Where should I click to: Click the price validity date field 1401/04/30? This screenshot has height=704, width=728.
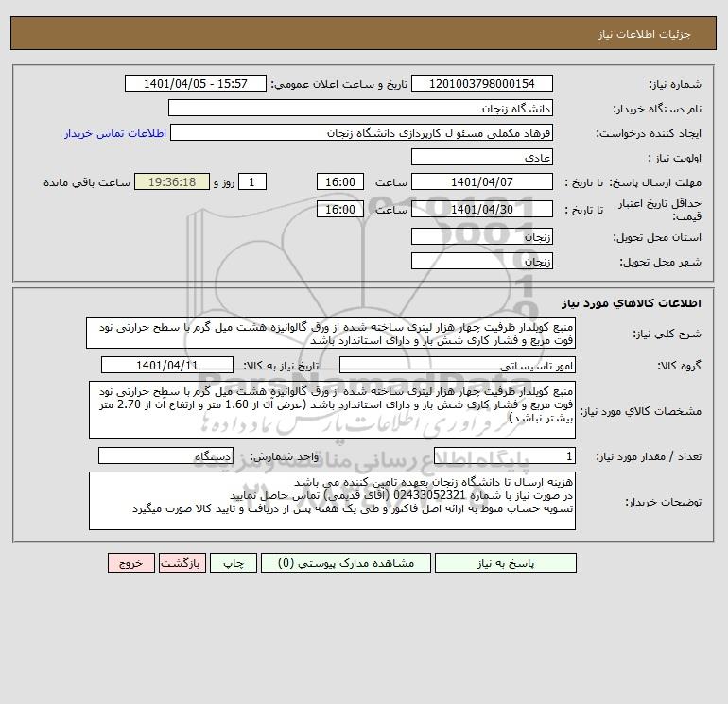482,209
